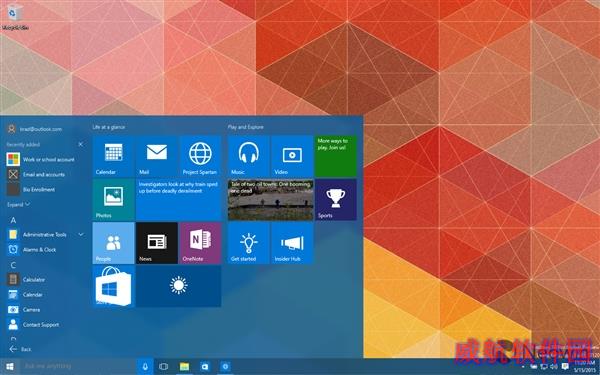The width and height of the screenshot is (600, 375).
Task: Open the Video tile
Action: point(292,156)
